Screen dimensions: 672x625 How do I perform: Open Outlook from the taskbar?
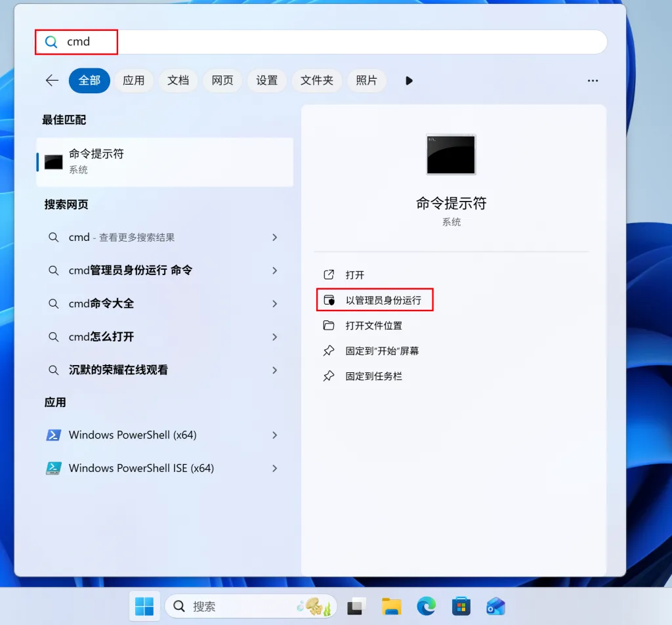(x=495, y=606)
